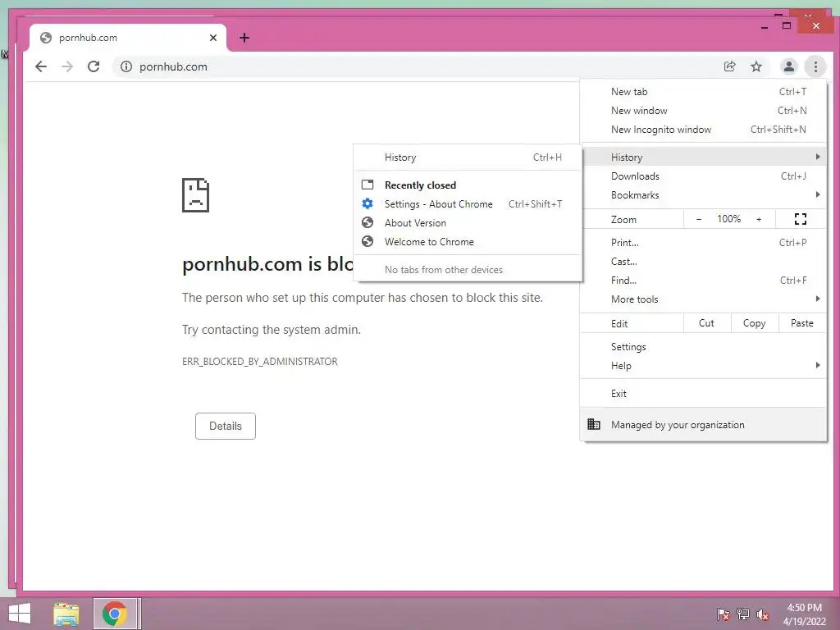Expand More tools submenu
The width and height of the screenshot is (840, 630).
click(703, 299)
